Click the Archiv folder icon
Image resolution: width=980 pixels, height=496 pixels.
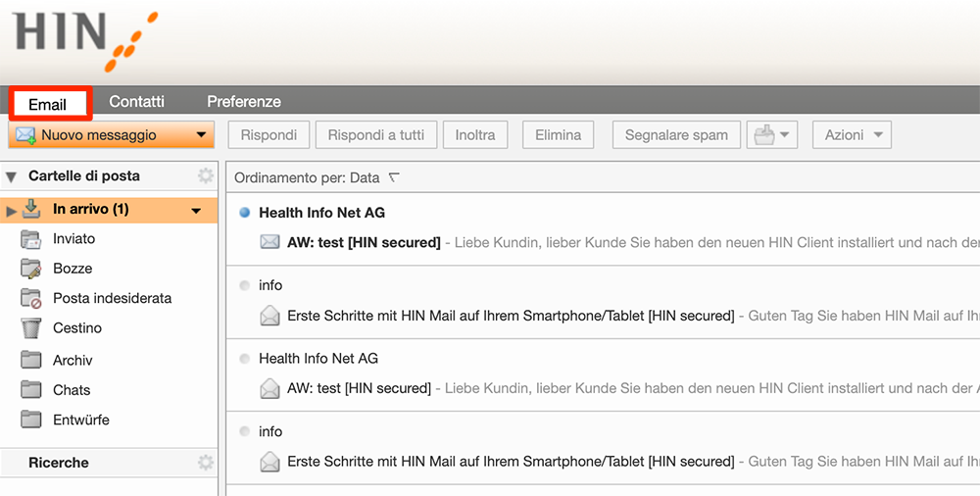tap(30, 361)
